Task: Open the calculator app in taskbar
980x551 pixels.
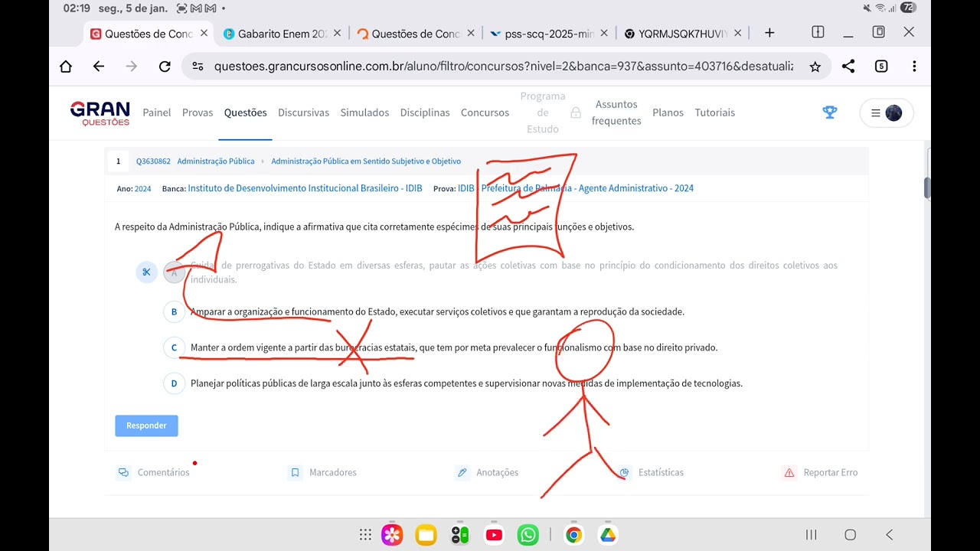Action: click(x=460, y=535)
